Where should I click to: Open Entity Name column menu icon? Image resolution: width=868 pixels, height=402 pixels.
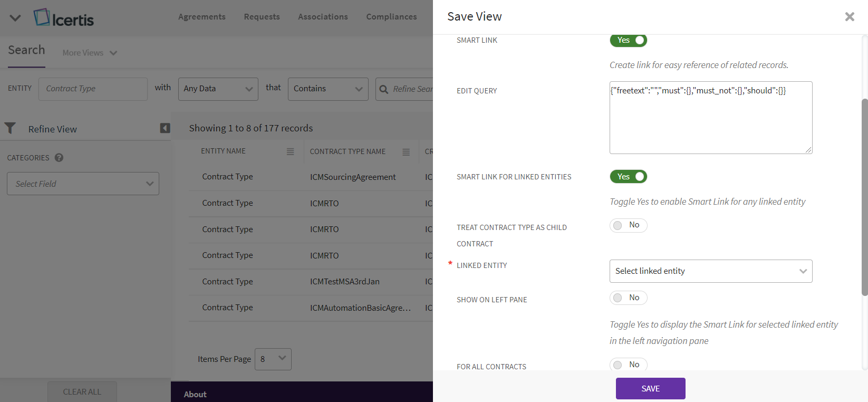(290, 151)
